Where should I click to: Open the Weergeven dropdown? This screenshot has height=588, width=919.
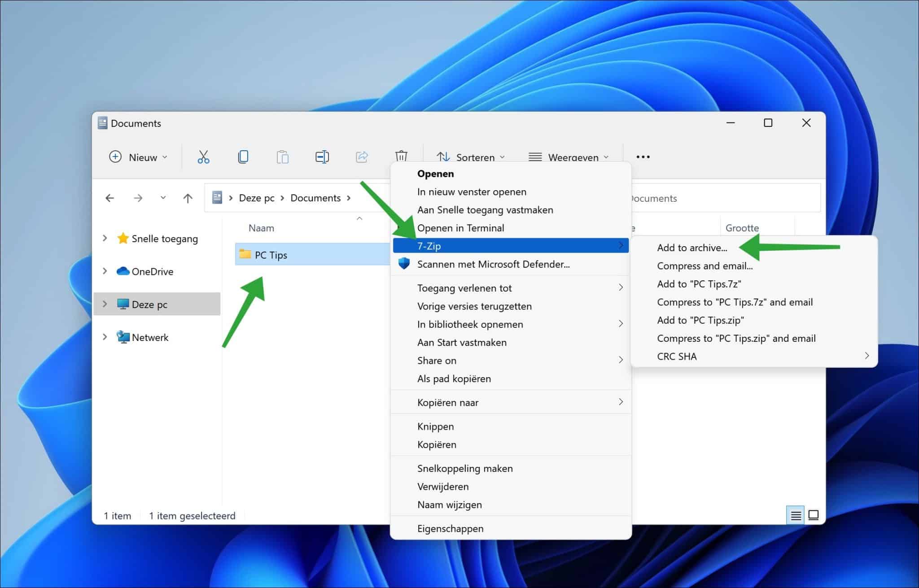tap(568, 157)
